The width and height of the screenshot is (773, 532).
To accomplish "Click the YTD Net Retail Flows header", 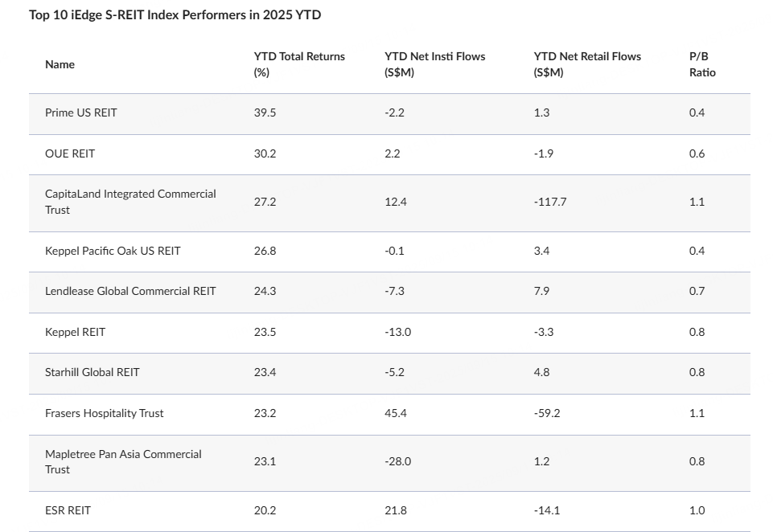I will pyautogui.click(x=587, y=64).
